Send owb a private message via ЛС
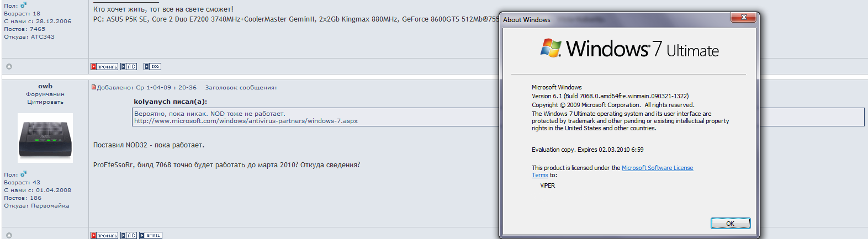The height and width of the screenshot is (239, 868). coord(129,236)
